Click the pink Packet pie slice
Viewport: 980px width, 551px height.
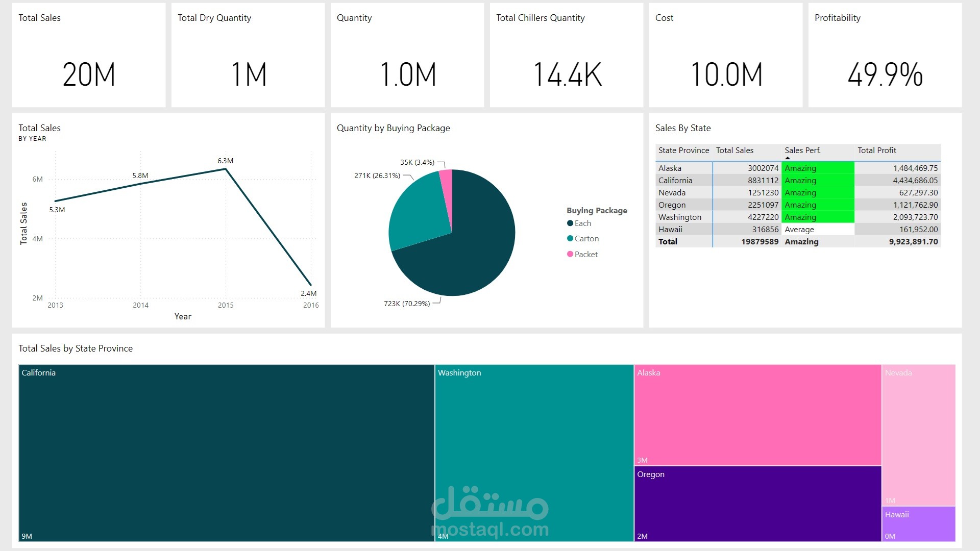coord(447,185)
